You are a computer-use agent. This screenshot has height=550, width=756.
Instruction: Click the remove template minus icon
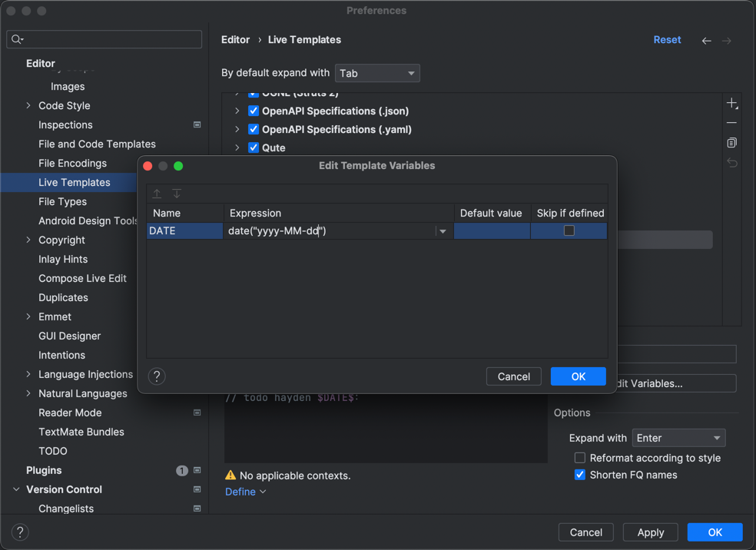pos(731,123)
